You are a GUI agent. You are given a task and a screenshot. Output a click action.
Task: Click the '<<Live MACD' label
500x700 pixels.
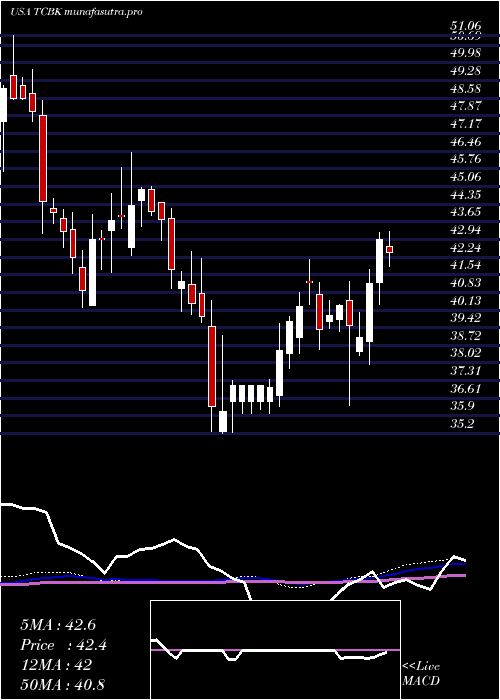[x=421, y=674]
